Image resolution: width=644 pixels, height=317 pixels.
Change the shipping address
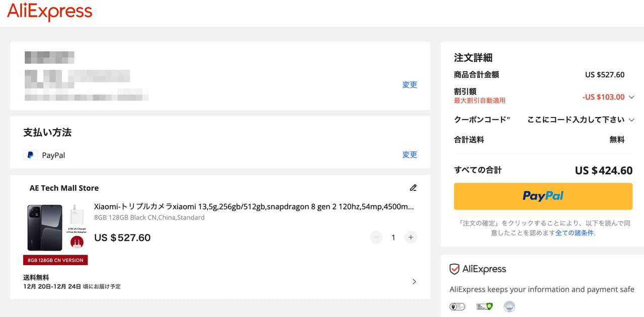[410, 85]
